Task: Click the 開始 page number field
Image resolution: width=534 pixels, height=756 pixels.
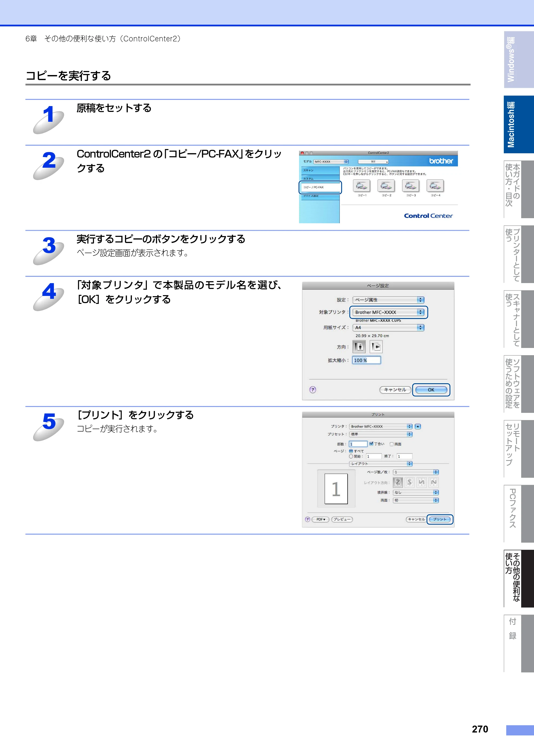Action: pyautogui.click(x=374, y=456)
